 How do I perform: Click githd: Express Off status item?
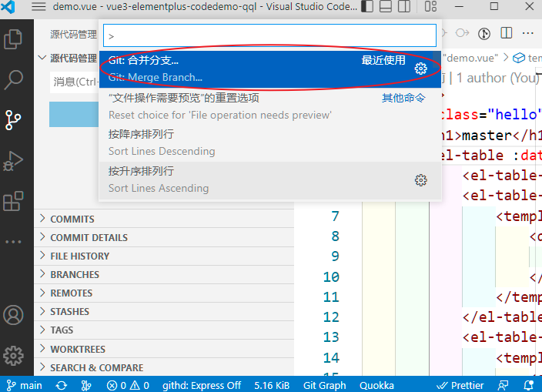point(202,385)
